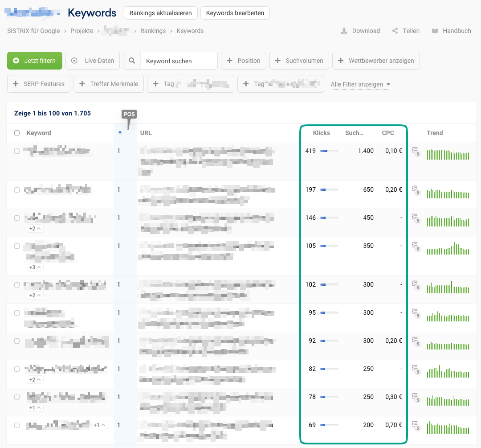This screenshot has height=448, width=481.
Task: Click the POS column sort arrow
Action: (x=119, y=133)
